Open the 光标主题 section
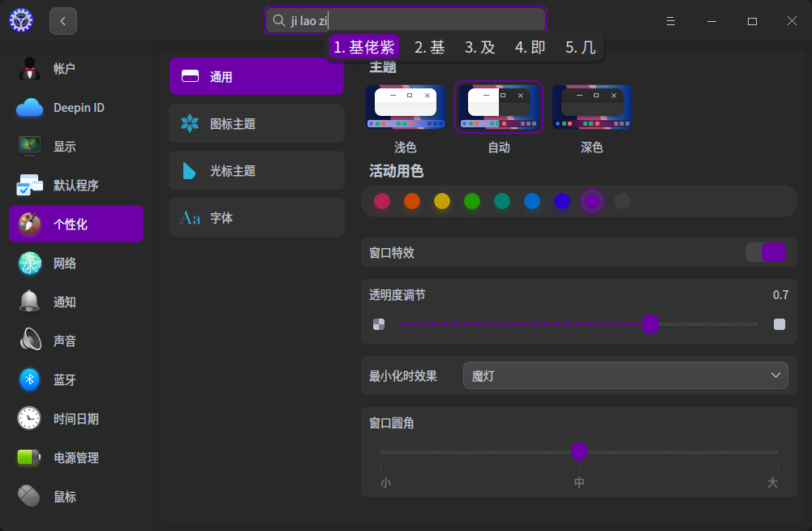This screenshot has width=812, height=531. pos(257,170)
